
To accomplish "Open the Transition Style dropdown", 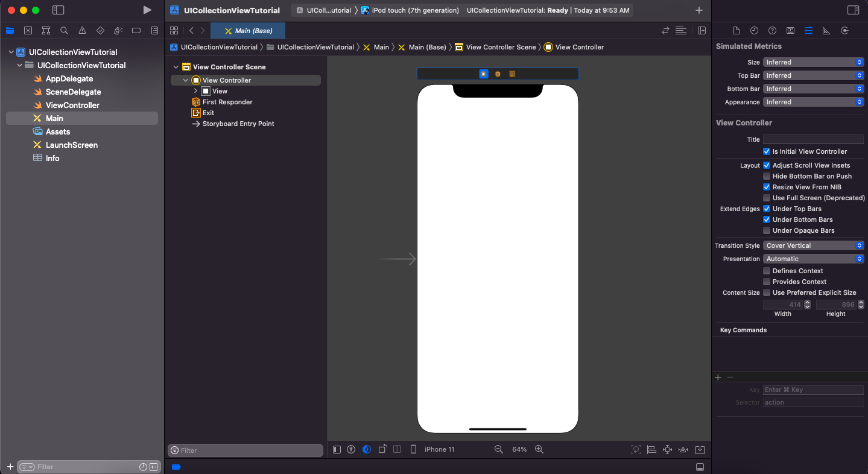I will point(813,245).
